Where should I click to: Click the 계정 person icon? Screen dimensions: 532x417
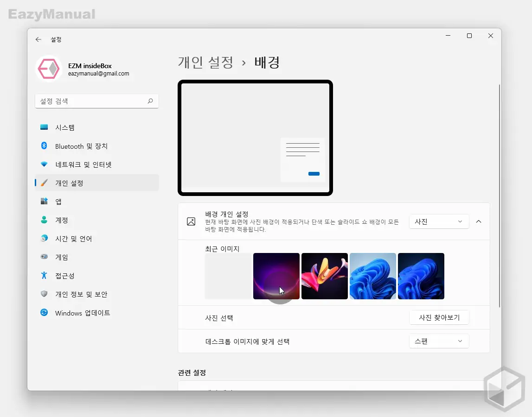44,220
